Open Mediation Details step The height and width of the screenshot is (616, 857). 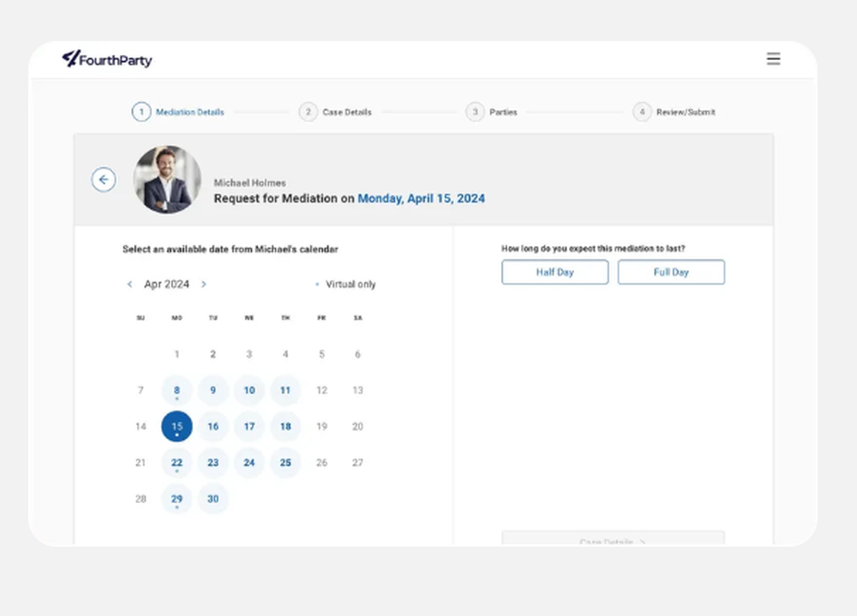point(178,112)
